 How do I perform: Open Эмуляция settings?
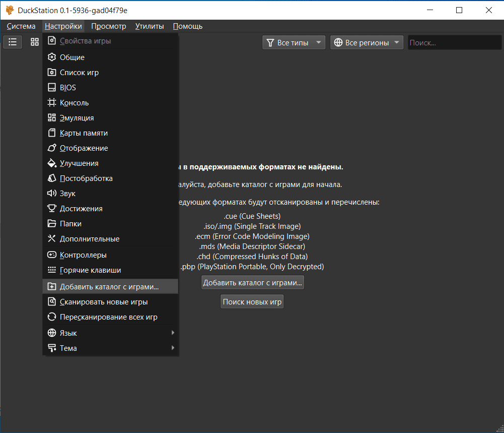click(x=110, y=117)
